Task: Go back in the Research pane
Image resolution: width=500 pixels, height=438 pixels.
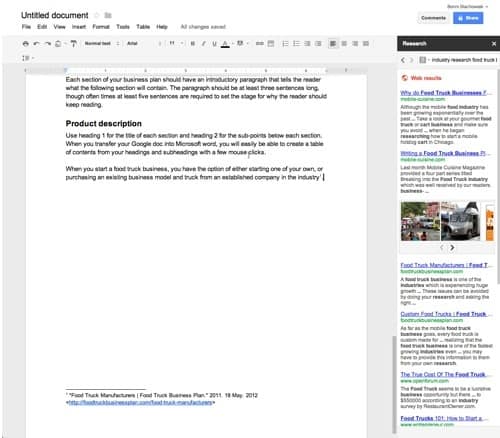Action: click(403, 60)
